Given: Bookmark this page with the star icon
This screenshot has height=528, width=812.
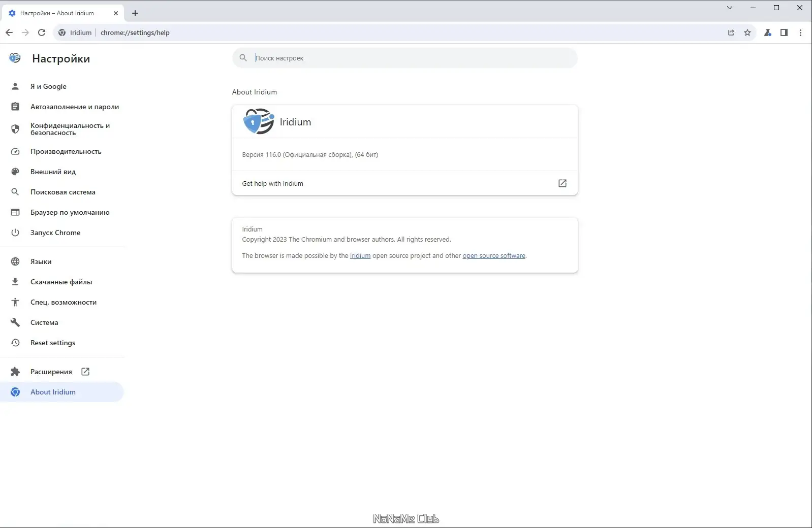Looking at the screenshot, I should pyautogui.click(x=747, y=32).
